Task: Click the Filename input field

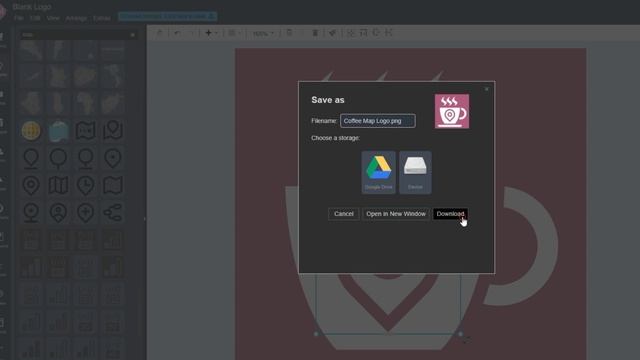Action: click(378, 121)
